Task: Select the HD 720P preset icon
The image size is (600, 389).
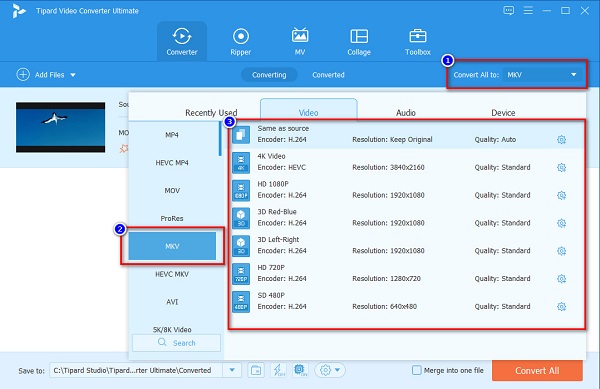Action: [x=241, y=274]
